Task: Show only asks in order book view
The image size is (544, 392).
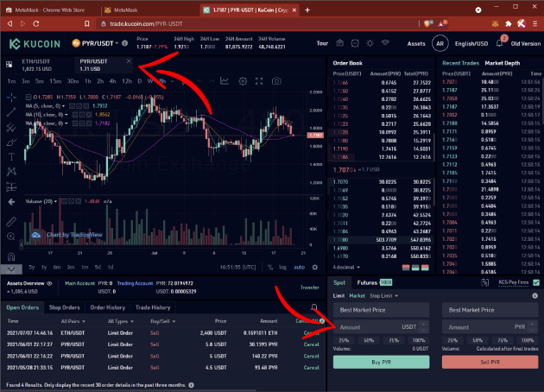Action: coord(406,268)
